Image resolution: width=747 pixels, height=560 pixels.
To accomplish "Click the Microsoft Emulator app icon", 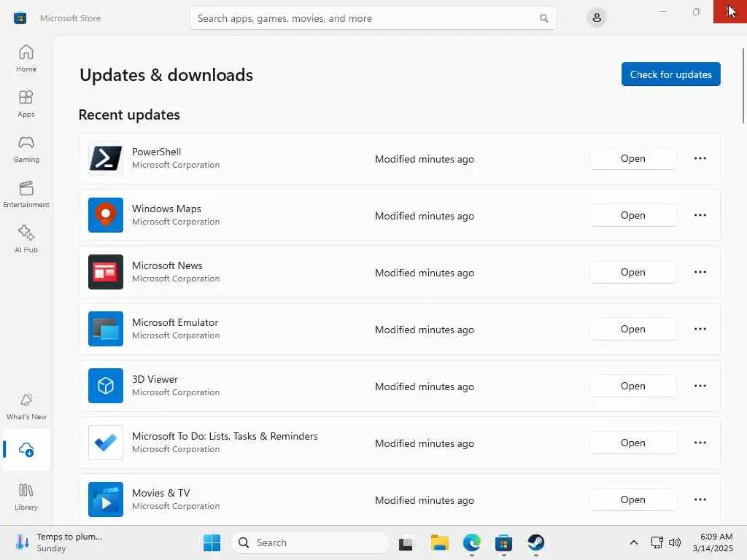I will [x=106, y=329].
